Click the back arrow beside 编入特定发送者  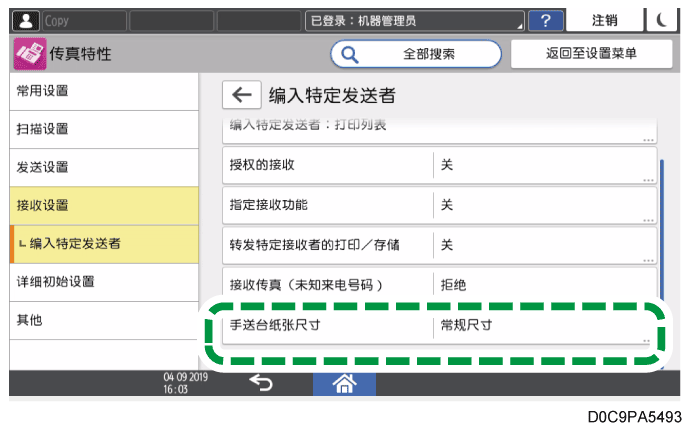241,95
